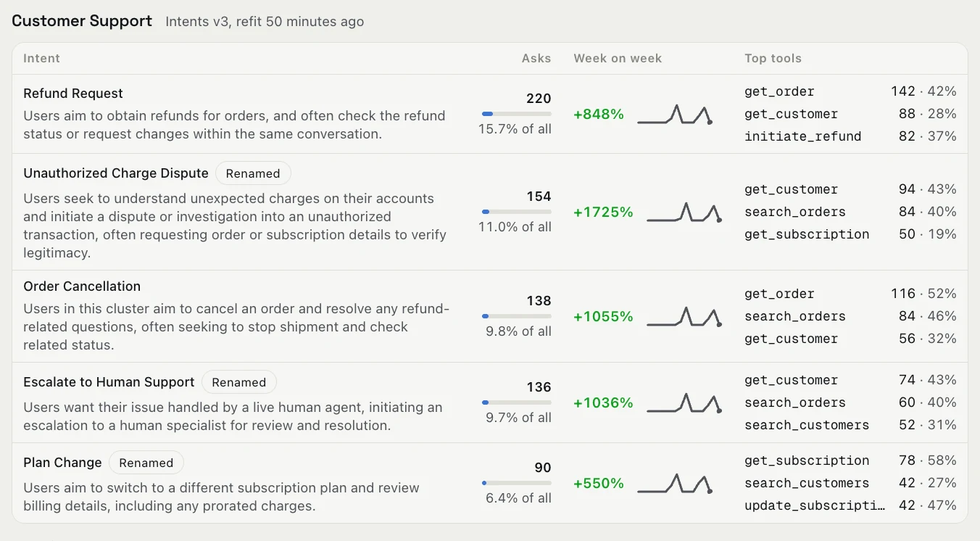Click the Plan Change asks progress bar
Viewport: 980px width, 541px height.
pyautogui.click(x=517, y=483)
